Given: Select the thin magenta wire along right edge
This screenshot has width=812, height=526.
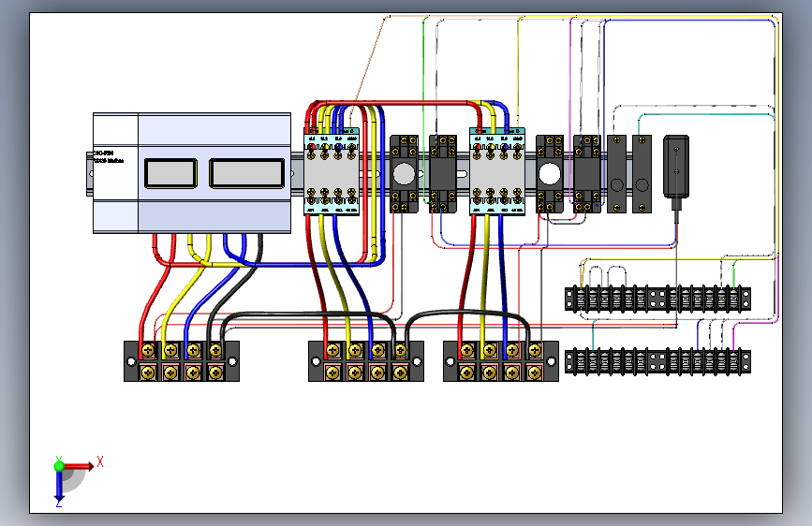Looking at the screenshot, I should pyautogui.click(x=777, y=290).
